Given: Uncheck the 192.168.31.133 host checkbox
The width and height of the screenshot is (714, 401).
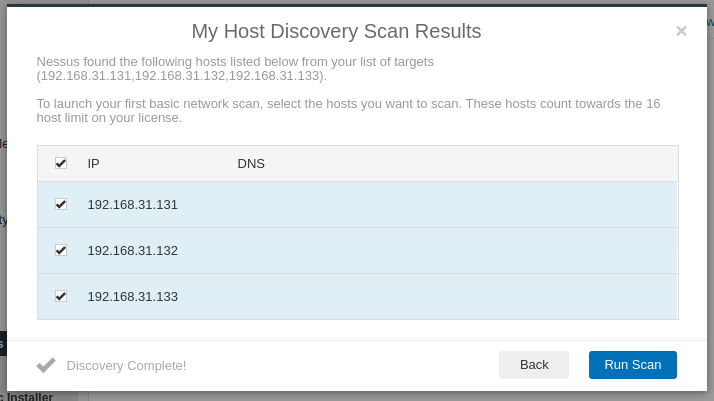Looking at the screenshot, I should 61,296.
